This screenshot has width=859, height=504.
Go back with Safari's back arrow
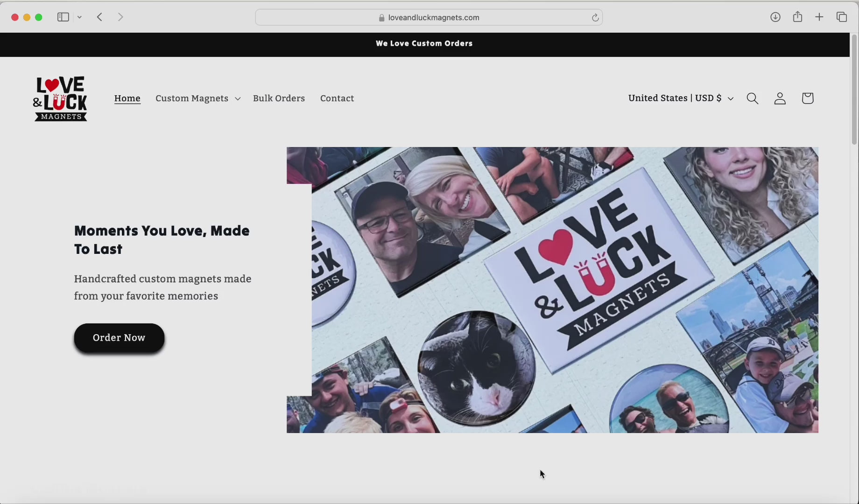(x=99, y=17)
